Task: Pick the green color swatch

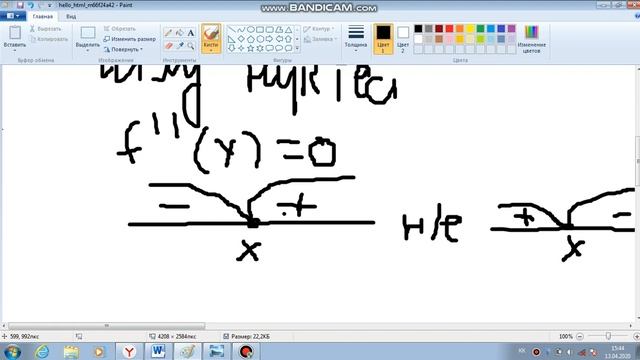Action: [x=480, y=29]
